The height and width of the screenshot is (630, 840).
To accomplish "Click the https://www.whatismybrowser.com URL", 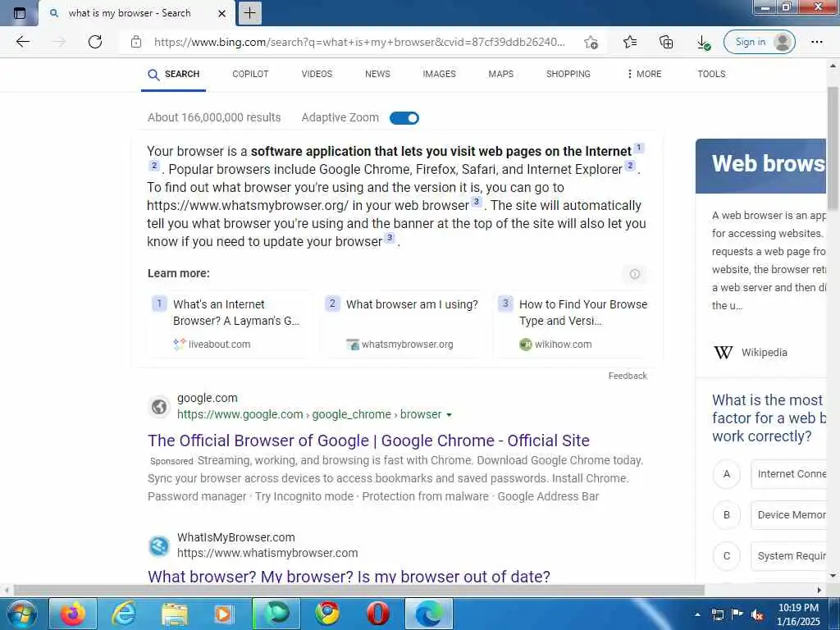I will (x=267, y=553).
